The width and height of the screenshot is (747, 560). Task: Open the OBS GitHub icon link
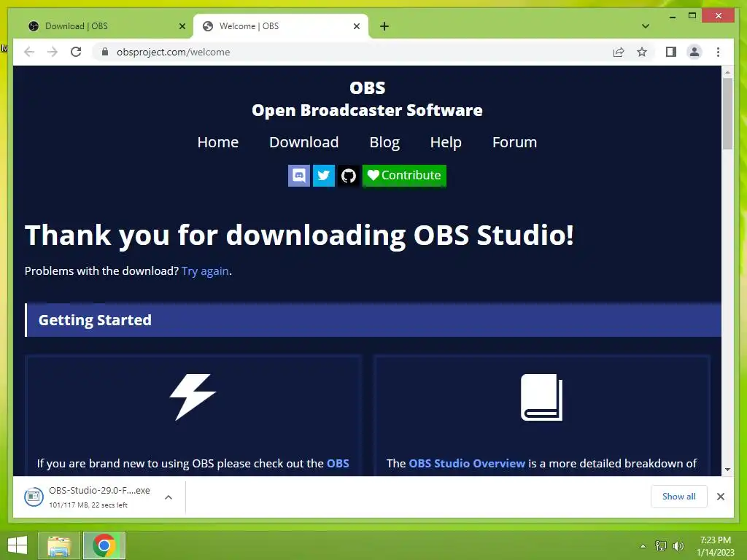point(348,176)
